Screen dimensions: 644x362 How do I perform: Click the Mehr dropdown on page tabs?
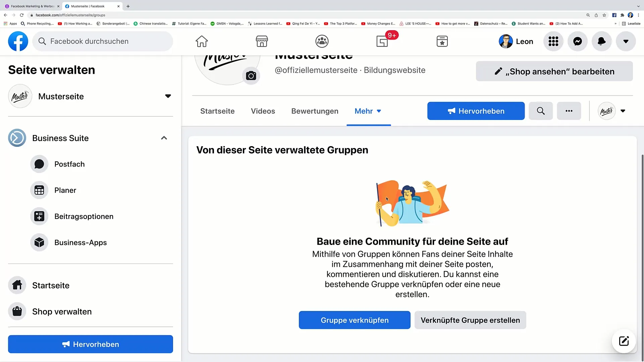[368, 111]
